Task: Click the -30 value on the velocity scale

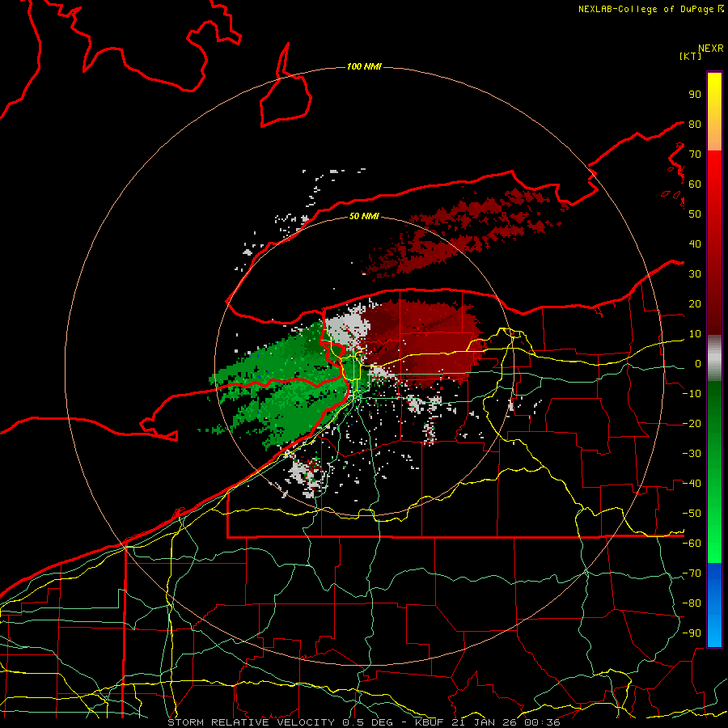Action: (692, 454)
